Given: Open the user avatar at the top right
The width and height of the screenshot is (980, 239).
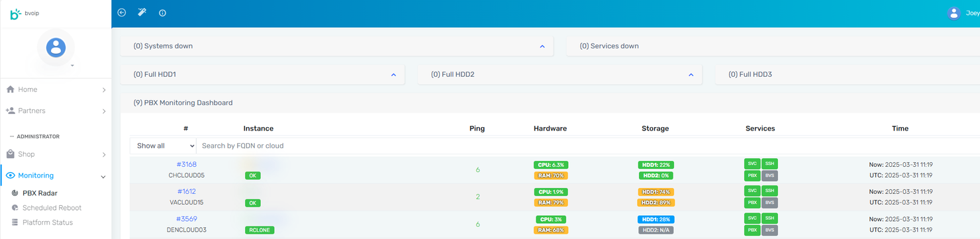Looking at the screenshot, I should click(x=954, y=13).
